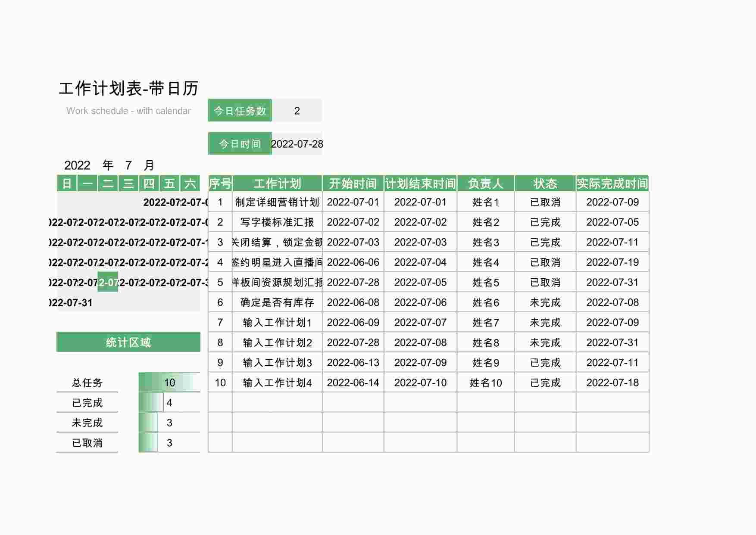Viewport: 756px width, 535px height.
Task: Click start date 2022-06-13 in row 9
Action: pyautogui.click(x=353, y=362)
